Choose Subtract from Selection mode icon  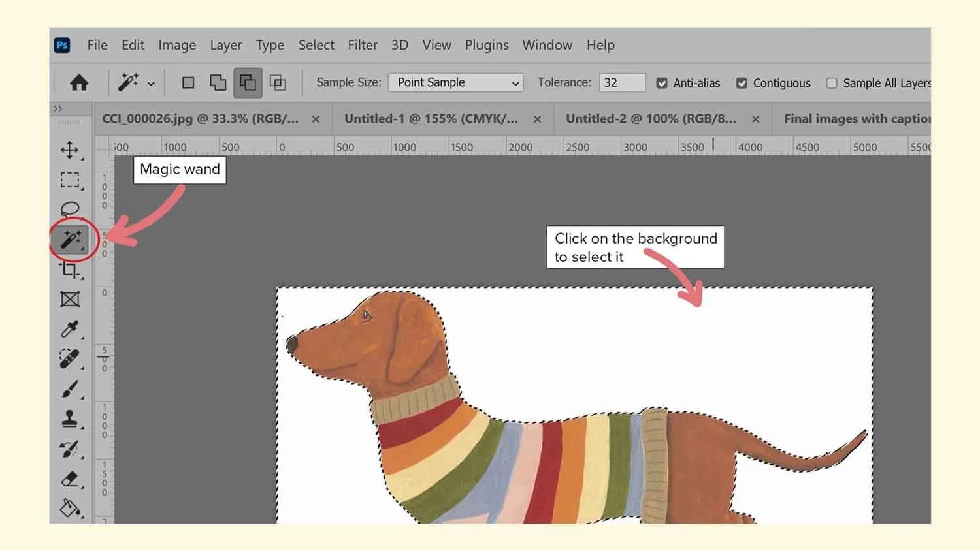[x=248, y=83]
